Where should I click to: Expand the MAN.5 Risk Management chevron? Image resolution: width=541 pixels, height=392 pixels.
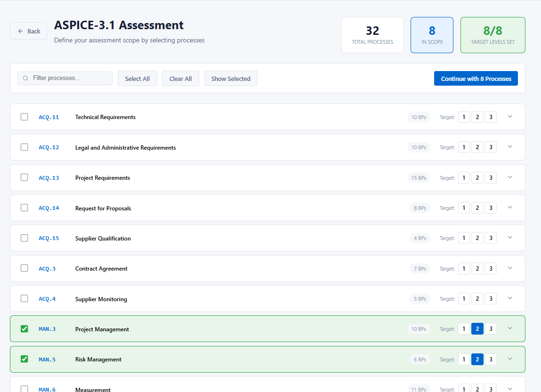(x=510, y=359)
